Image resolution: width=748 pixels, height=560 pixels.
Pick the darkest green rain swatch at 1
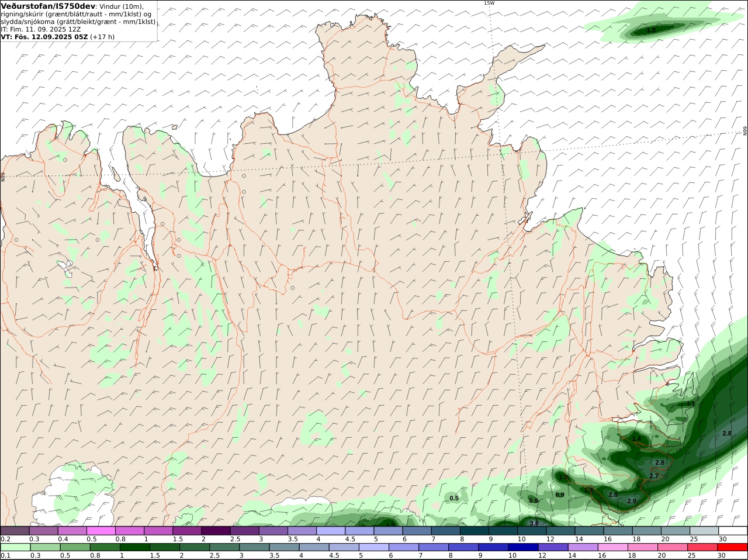[134, 547]
